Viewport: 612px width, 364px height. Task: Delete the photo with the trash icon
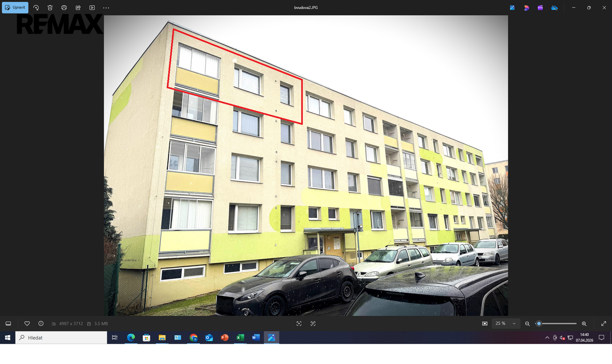coord(50,8)
